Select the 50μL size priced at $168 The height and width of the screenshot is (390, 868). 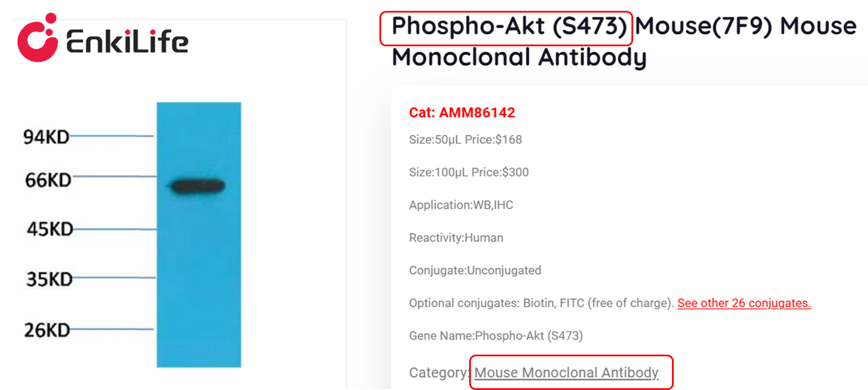465,139
